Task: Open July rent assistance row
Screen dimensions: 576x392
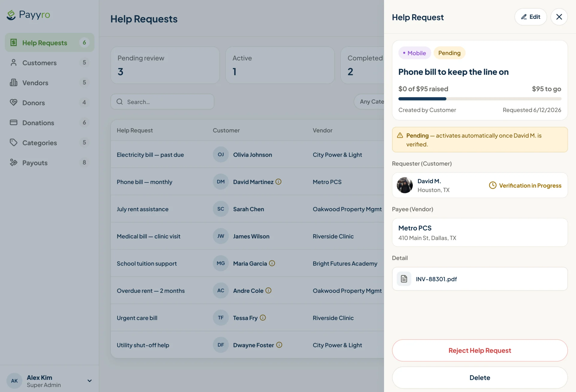Action: [247, 209]
